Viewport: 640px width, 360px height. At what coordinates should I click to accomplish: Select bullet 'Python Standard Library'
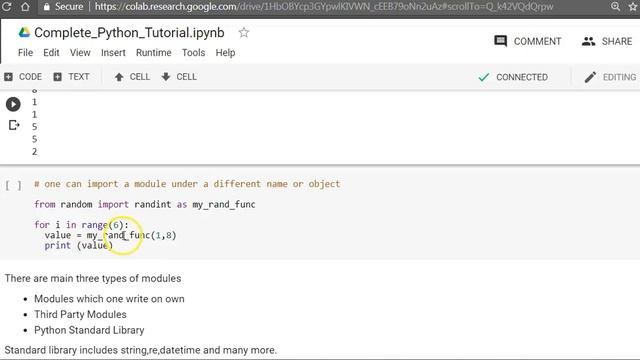pyautogui.click(x=89, y=330)
